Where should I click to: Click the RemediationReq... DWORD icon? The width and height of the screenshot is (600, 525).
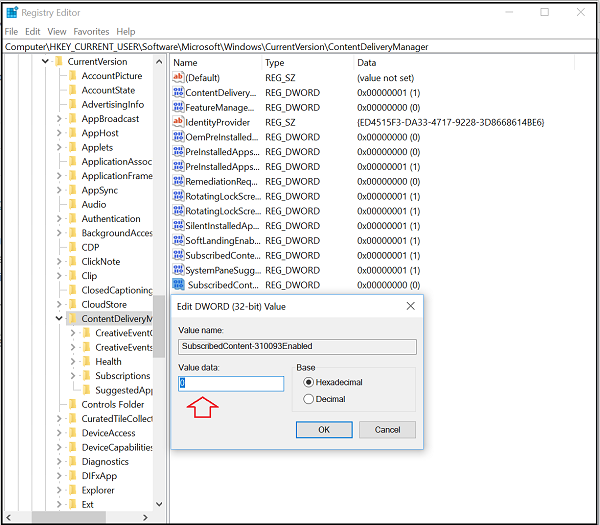[x=178, y=181]
